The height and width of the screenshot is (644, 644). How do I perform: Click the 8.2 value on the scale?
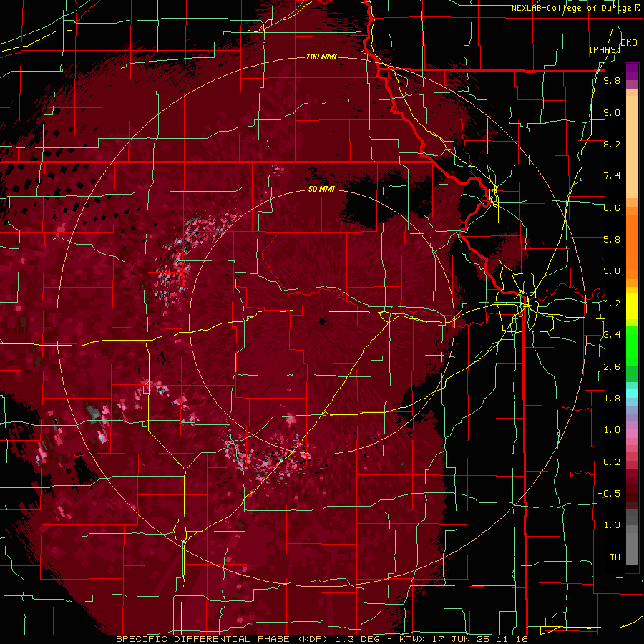tap(612, 144)
